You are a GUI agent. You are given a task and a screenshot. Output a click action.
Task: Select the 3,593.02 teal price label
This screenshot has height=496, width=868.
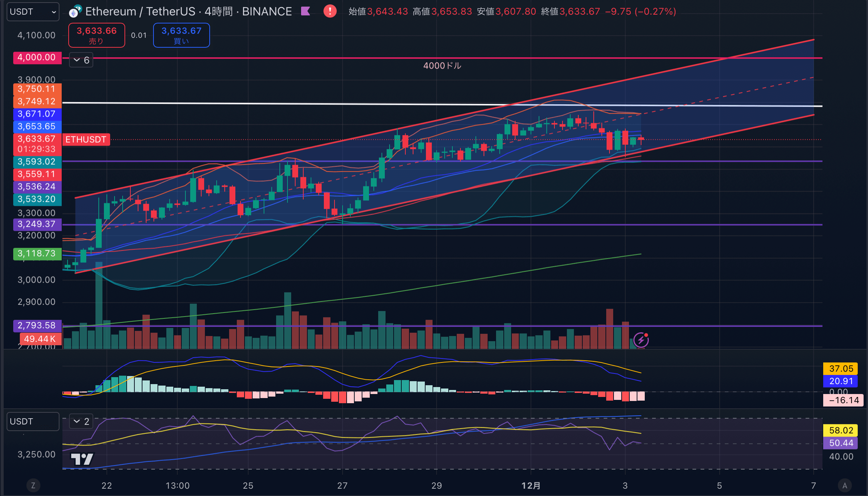click(37, 162)
